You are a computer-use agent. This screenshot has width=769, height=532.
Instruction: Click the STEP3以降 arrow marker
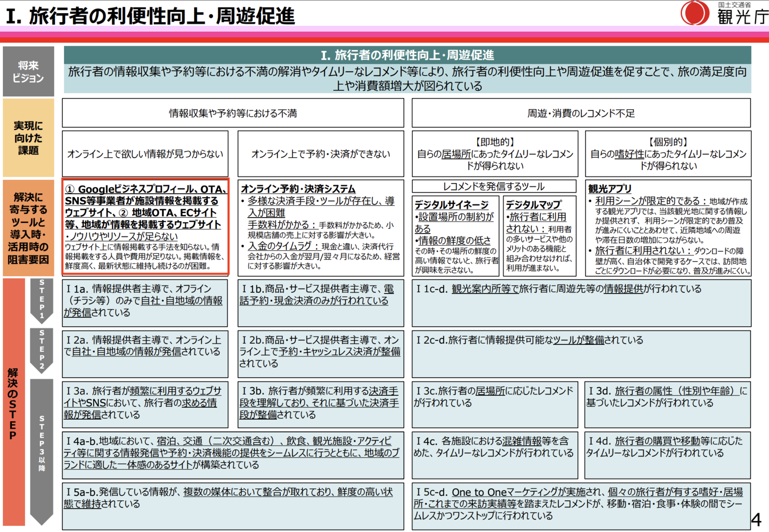42,452
